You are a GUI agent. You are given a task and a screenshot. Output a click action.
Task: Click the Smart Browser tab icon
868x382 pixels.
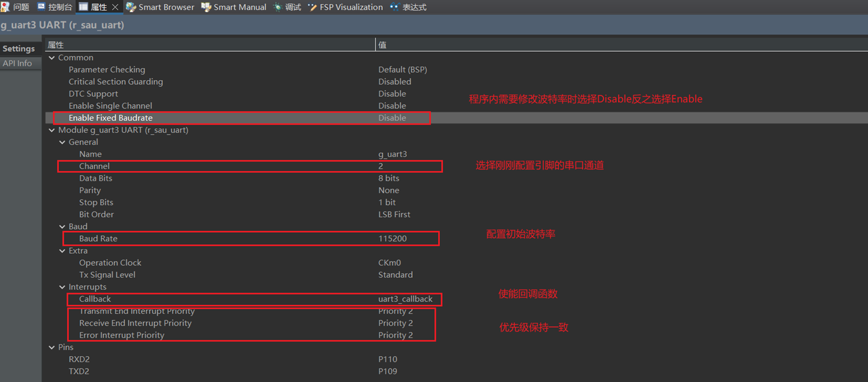[131, 7]
